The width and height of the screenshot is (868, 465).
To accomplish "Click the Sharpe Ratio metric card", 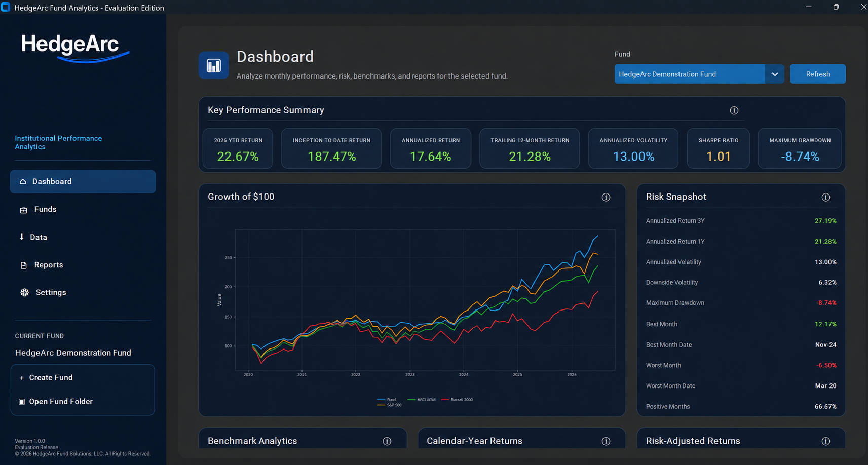I will pyautogui.click(x=718, y=148).
